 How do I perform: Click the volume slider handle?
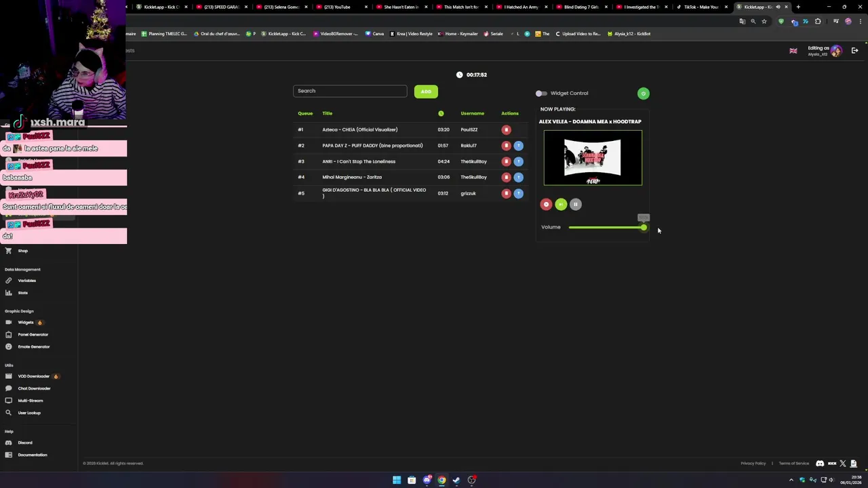pos(644,227)
